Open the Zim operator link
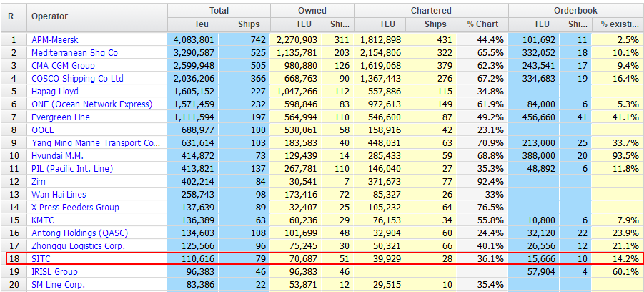Image resolution: width=644 pixels, height=292 pixels. point(38,181)
